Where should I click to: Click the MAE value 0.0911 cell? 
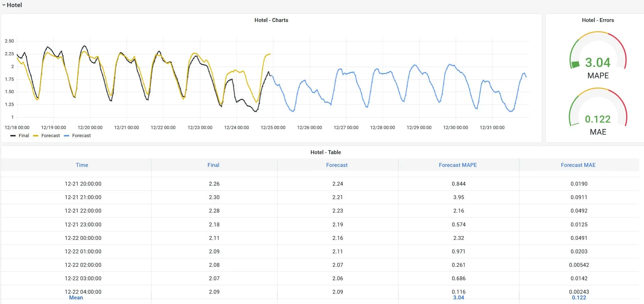579,197
